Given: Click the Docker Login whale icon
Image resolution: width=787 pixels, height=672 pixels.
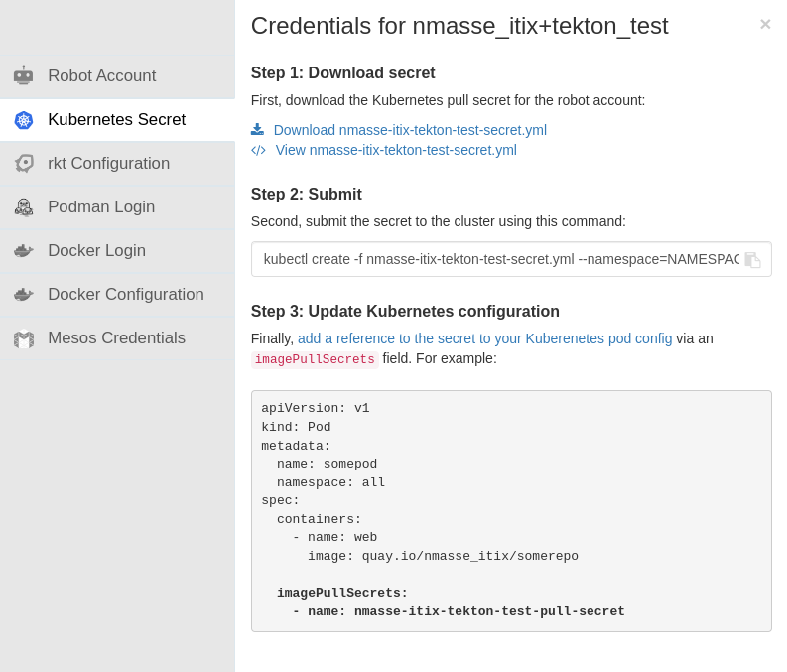Looking at the screenshot, I should coord(23,251).
